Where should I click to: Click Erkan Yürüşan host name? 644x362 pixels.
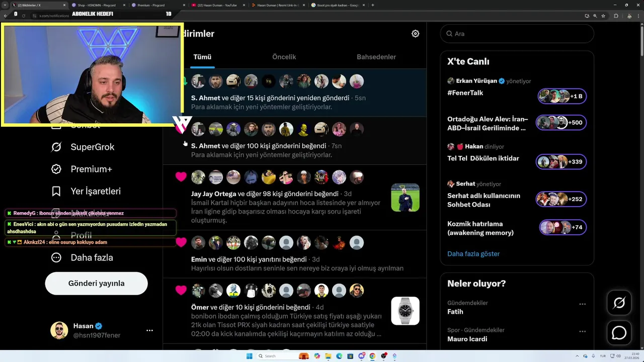[x=476, y=80]
